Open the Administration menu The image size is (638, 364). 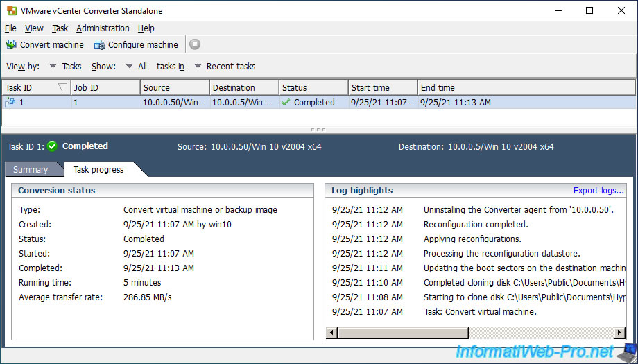coord(103,28)
